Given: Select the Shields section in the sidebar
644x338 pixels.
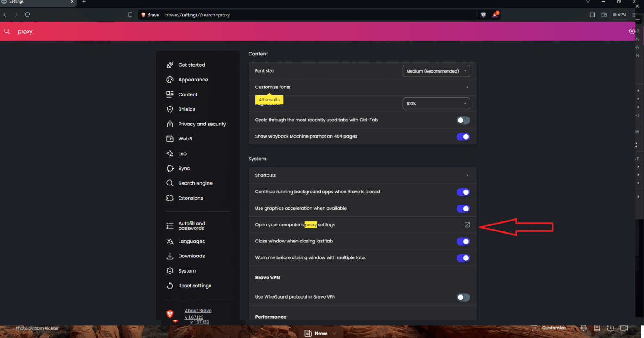Looking at the screenshot, I should (x=187, y=109).
